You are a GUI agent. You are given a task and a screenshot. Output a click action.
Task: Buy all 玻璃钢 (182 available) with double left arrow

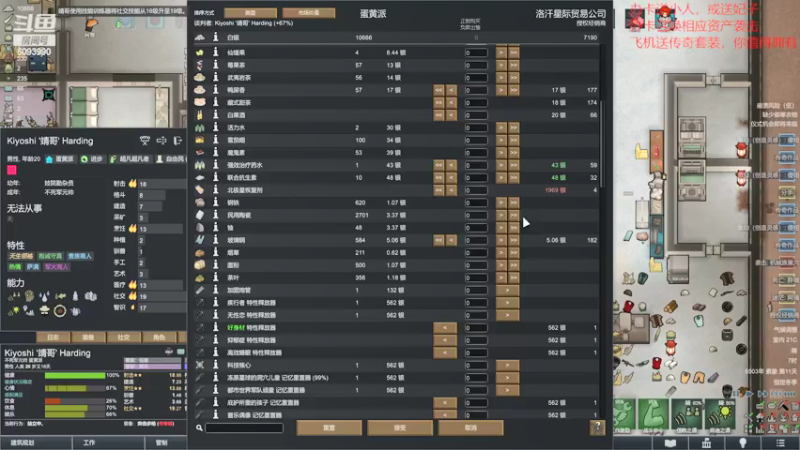(x=439, y=240)
